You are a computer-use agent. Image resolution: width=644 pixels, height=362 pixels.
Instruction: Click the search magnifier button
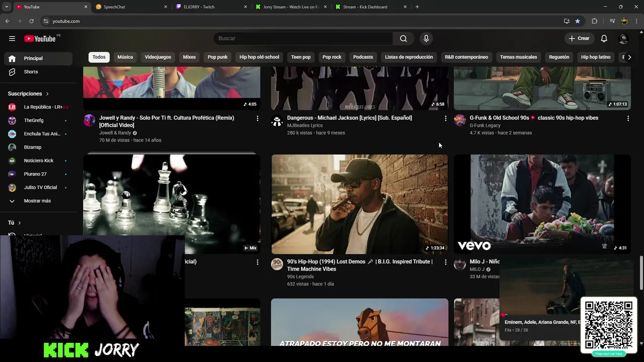coord(404,39)
